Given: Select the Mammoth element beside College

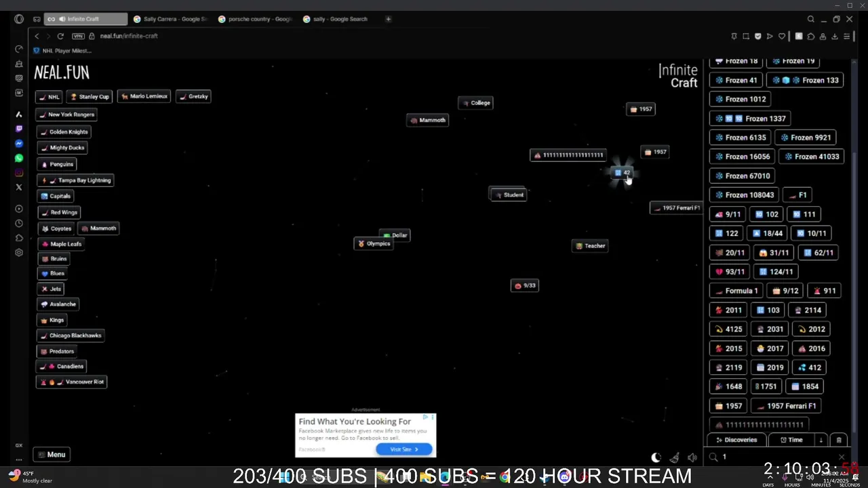Looking at the screenshot, I should click(x=427, y=120).
